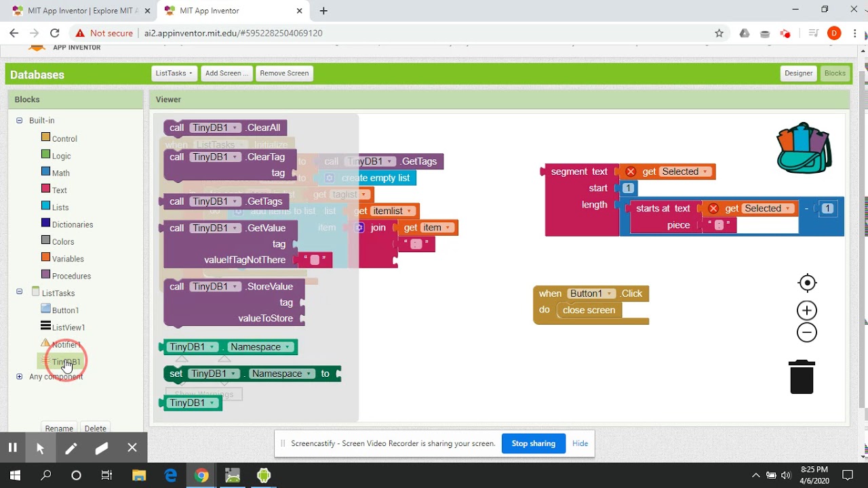Click the browser address bar URL
Image resolution: width=868 pixels, height=488 pixels.
point(233,33)
